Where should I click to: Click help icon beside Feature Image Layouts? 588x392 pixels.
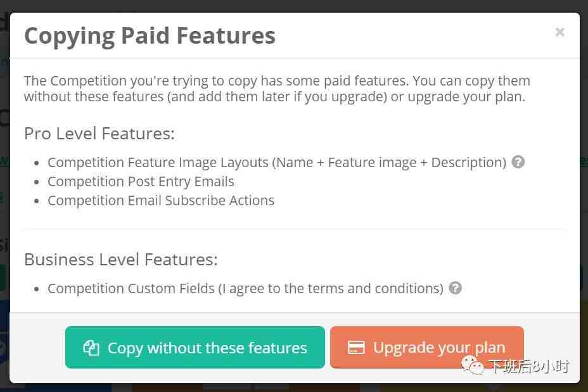tap(518, 162)
